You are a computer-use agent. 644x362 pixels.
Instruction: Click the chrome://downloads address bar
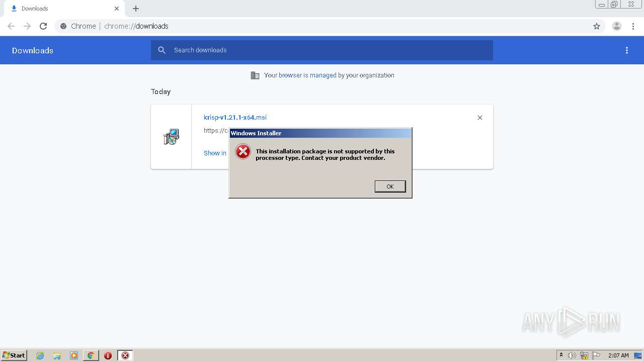click(x=322, y=26)
